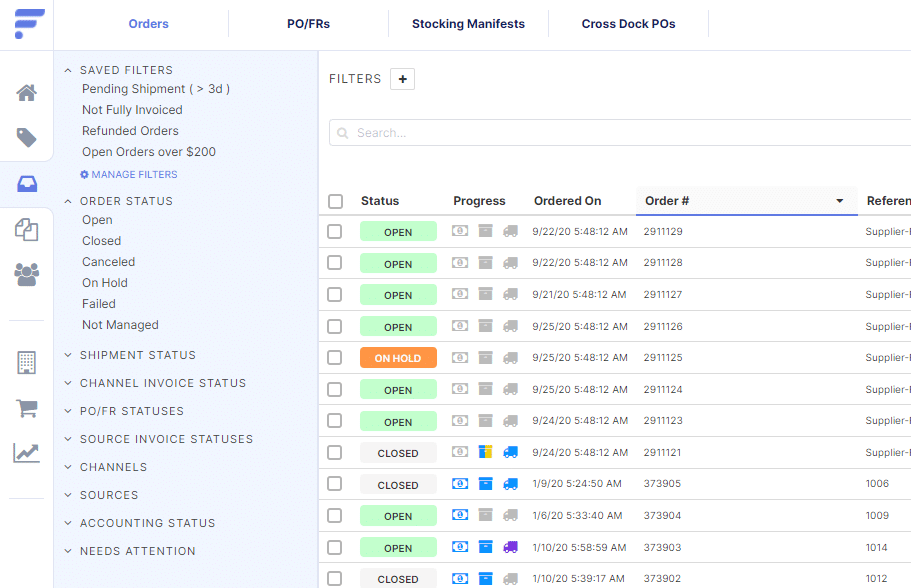The image size is (911, 588).
Task: Select the inbox tray Orders icon
Action: (27, 184)
